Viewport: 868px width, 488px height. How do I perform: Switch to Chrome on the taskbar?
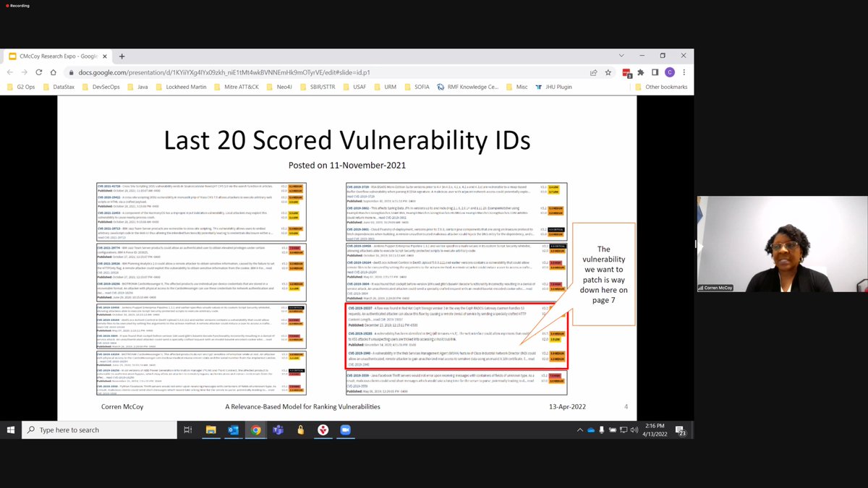click(x=255, y=429)
